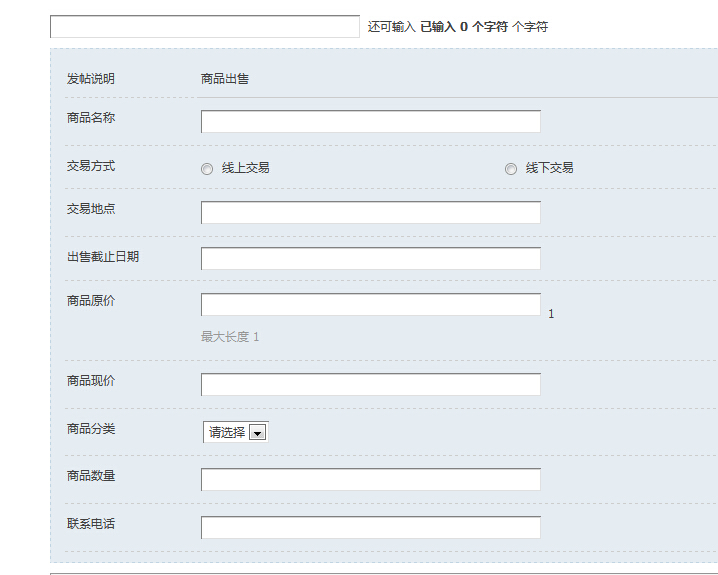The height and width of the screenshot is (575, 718).
Task: Click the 已输入 0 个字符 counter text
Action: click(464, 27)
